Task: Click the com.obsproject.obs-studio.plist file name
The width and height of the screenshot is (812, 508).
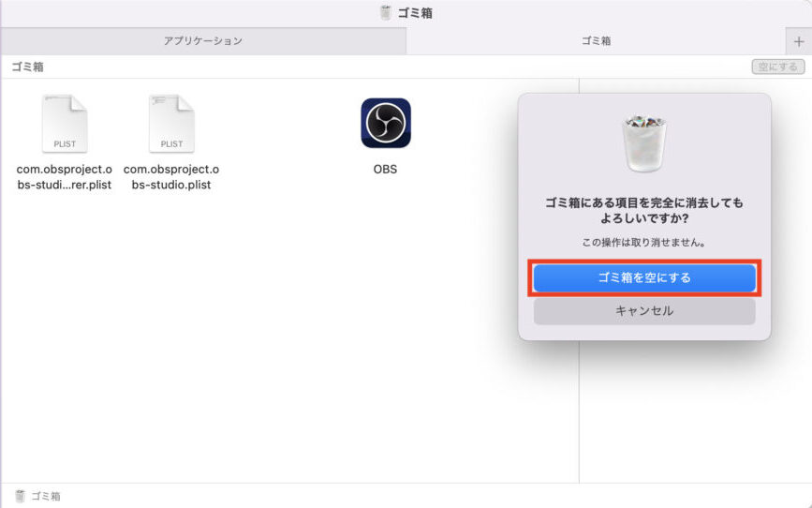Action: [171, 177]
